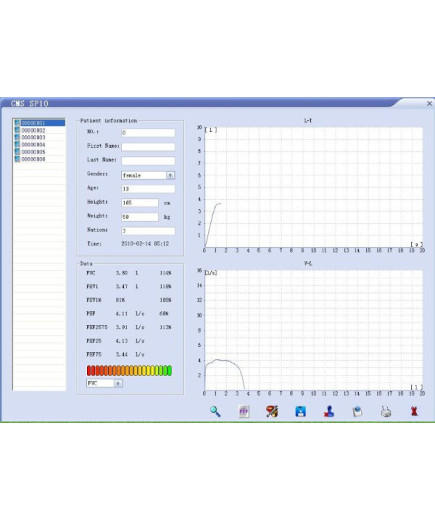Select record 00000006 in the list
The height and width of the screenshot is (521, 435).
(39, 159)
